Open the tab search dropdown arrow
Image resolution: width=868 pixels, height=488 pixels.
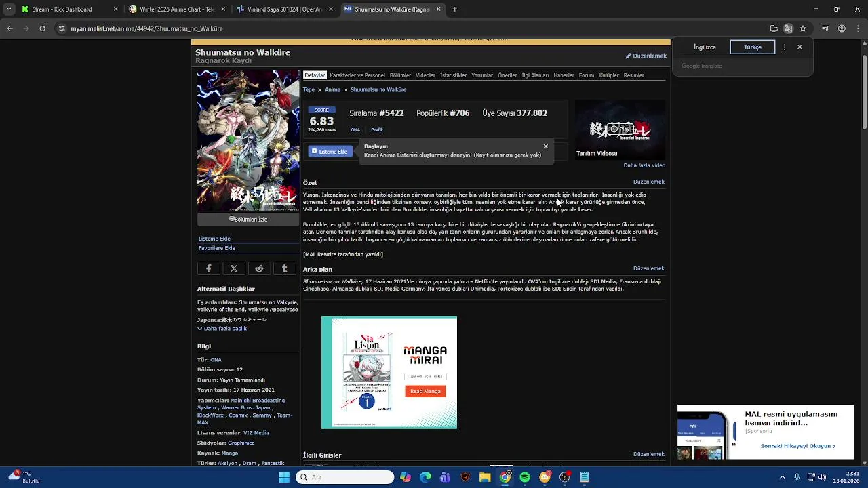pos(9,9)
